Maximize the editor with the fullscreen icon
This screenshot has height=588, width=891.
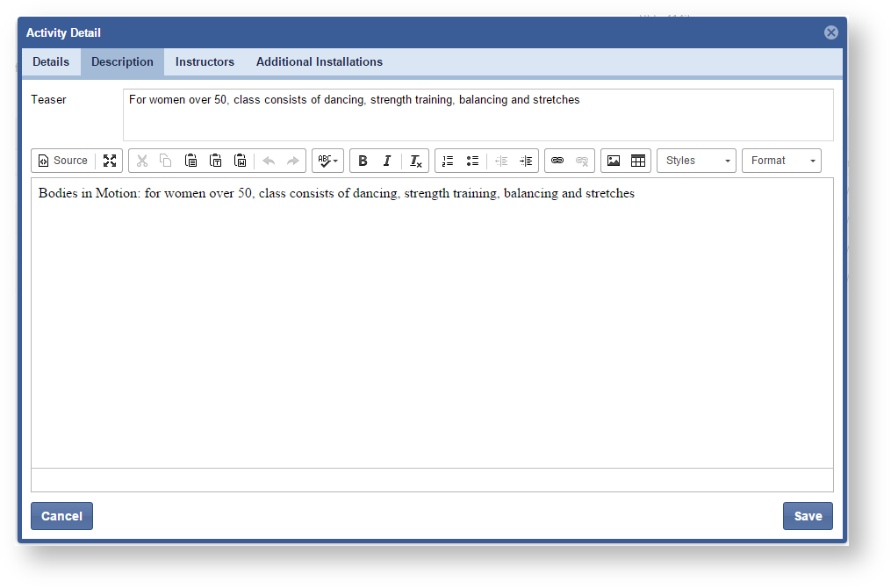(x=110, y=161)
